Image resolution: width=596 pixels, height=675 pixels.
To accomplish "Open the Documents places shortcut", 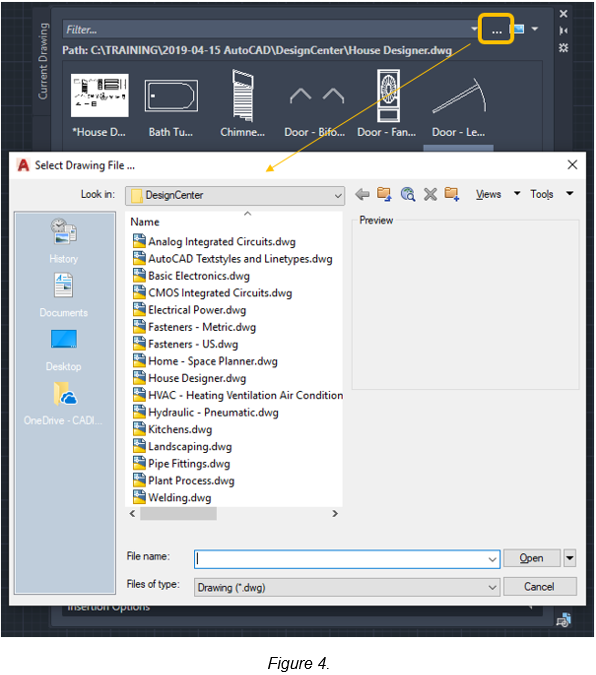I will 64,295.
